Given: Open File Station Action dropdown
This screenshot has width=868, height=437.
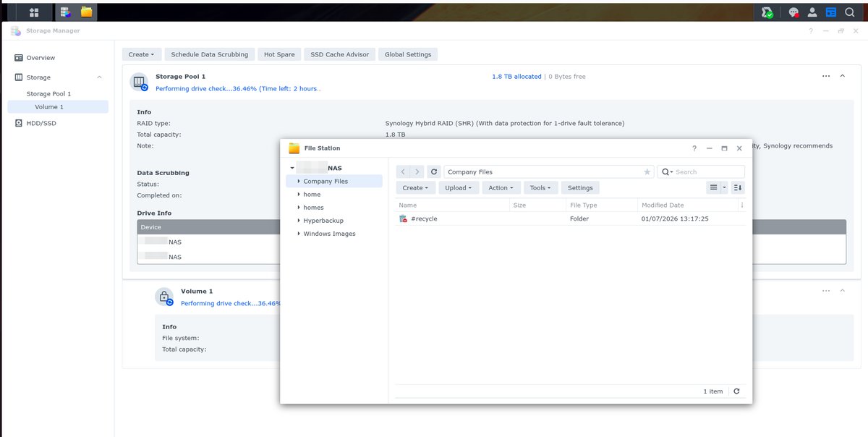Looking at the screenshot, I should tap(501, 187).
